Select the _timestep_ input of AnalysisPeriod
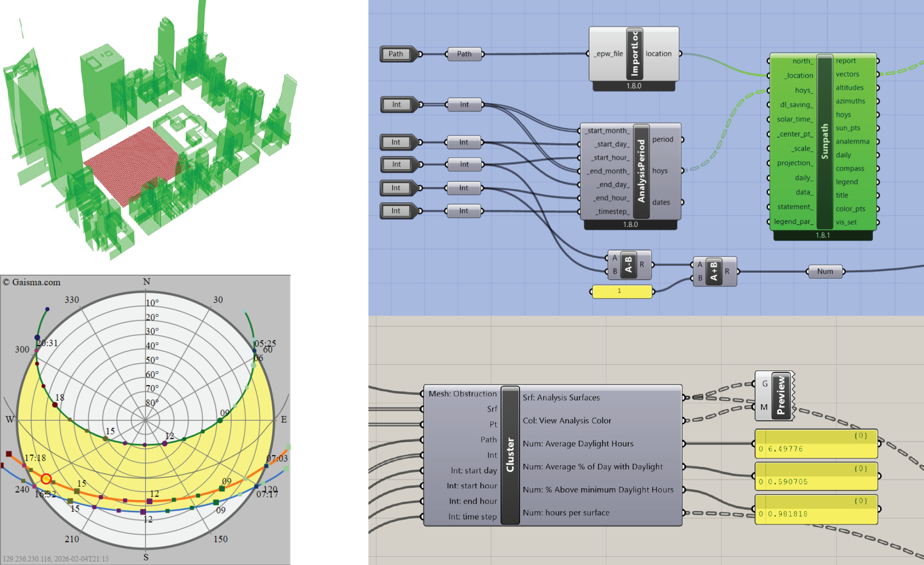This screenshot has height=565, width=924. tap(612, 211)
